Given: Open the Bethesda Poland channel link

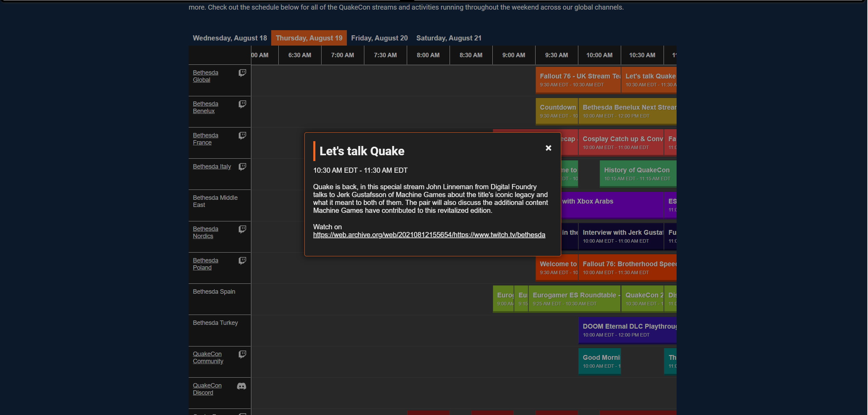Looking at the screenshot, I should [205, 264].
